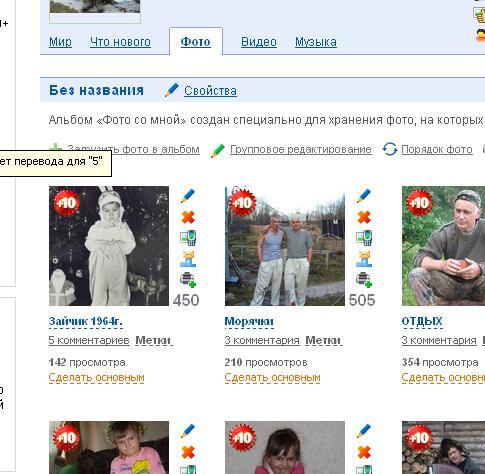Click rating number 505 beside Морячки photo
Image resolution: width=485 pixels, height=474 pixels.
(x=362, y=300)
